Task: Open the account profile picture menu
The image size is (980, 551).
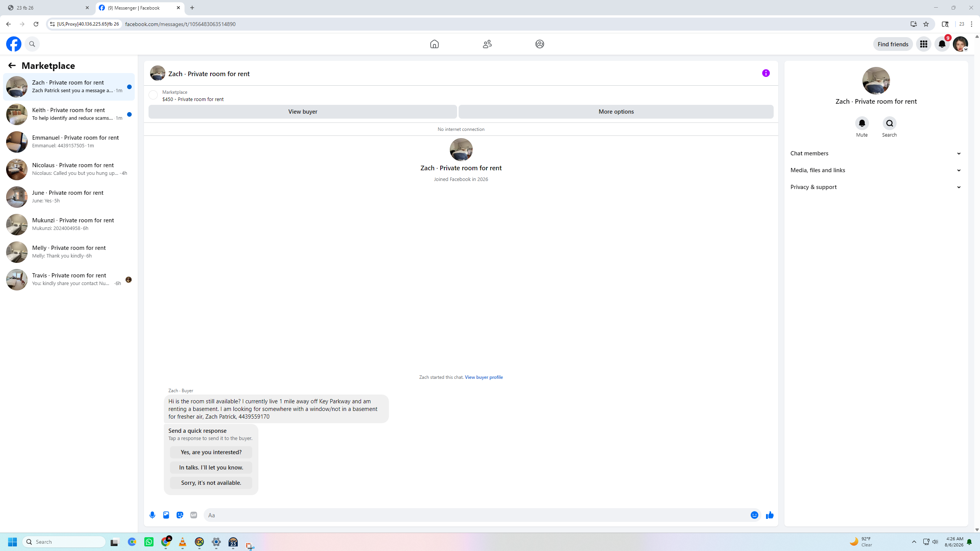Action: (960, 44)
